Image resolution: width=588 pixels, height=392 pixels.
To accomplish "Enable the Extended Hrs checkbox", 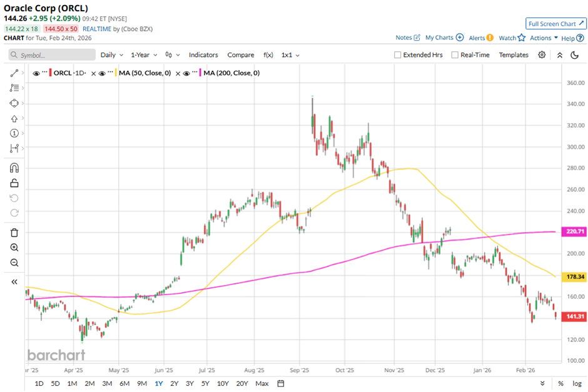I will [x=398, y=55].
